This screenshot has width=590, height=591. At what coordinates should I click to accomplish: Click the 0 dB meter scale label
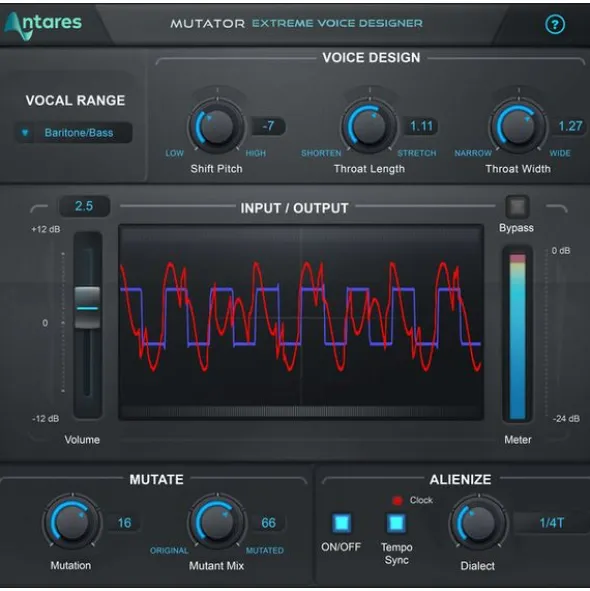[561, 251]
